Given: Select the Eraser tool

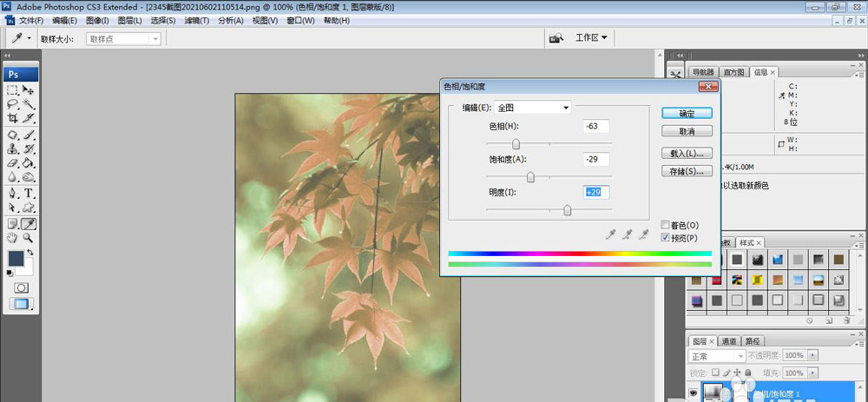Looking at the screenshot, I should 12,162.
